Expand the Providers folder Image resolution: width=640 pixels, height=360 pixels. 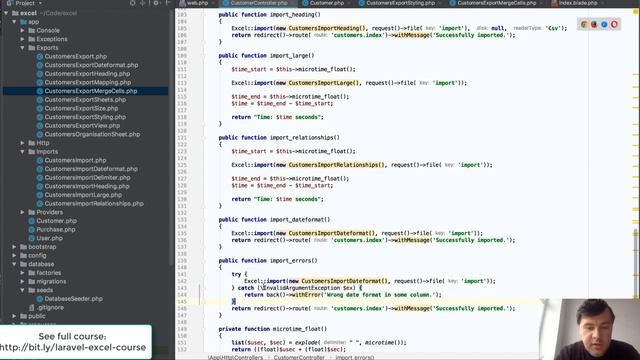click(22, 212)
